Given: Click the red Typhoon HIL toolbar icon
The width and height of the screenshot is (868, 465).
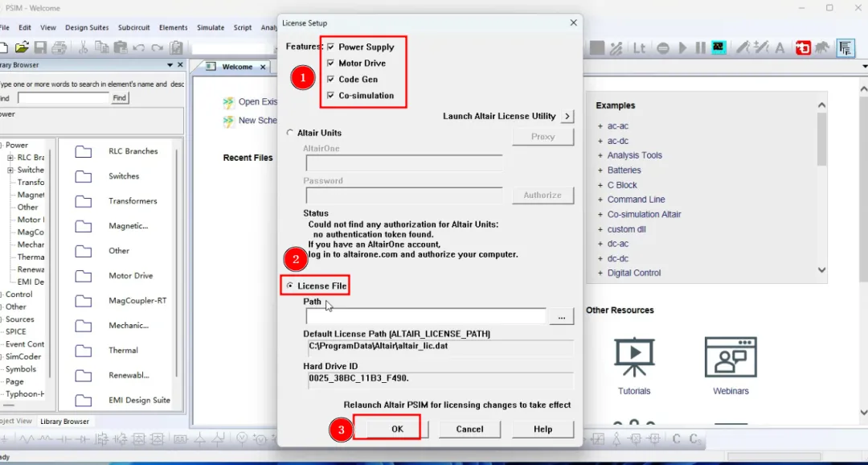Looking at the screenshot, I should pyautogui.click(x=803, y=48).
